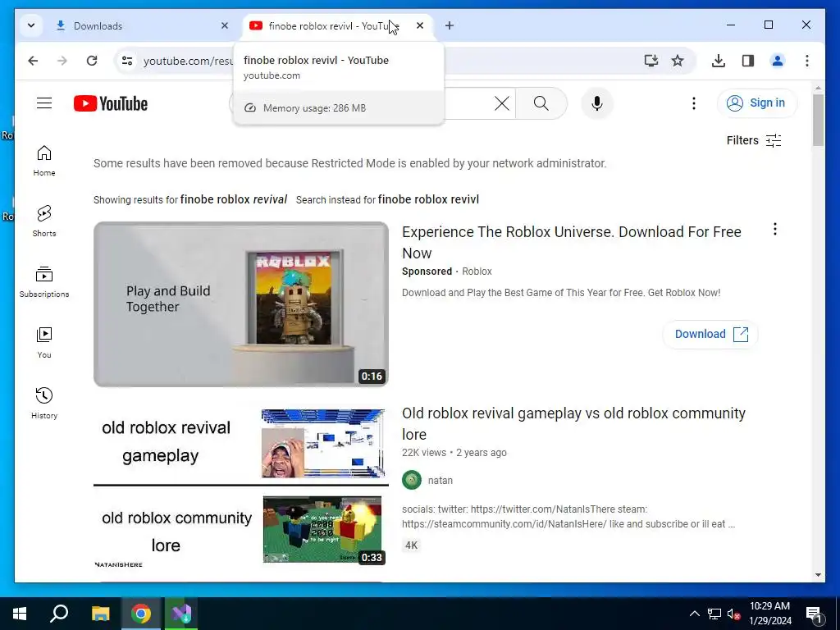Close the Downloads tab
The width and height of the screenshot is (840, 630).
pyautogui.click(x=225, y=25)
